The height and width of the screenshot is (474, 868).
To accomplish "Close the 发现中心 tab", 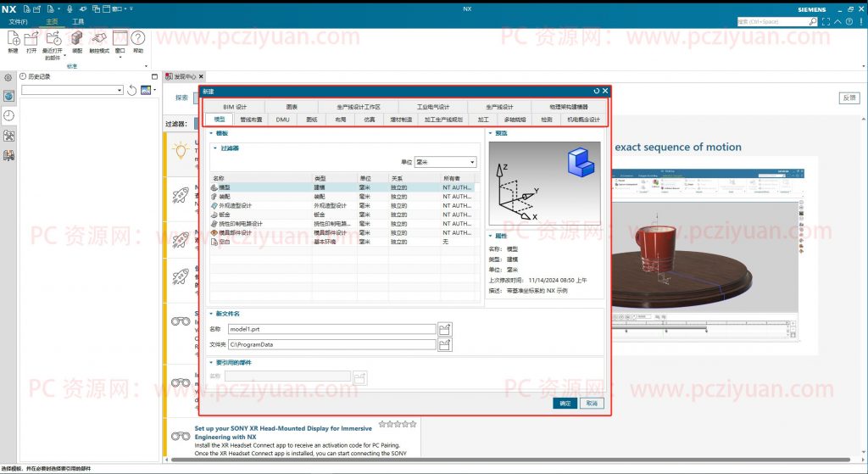I will pyautogui.click(x=201, y=76).
